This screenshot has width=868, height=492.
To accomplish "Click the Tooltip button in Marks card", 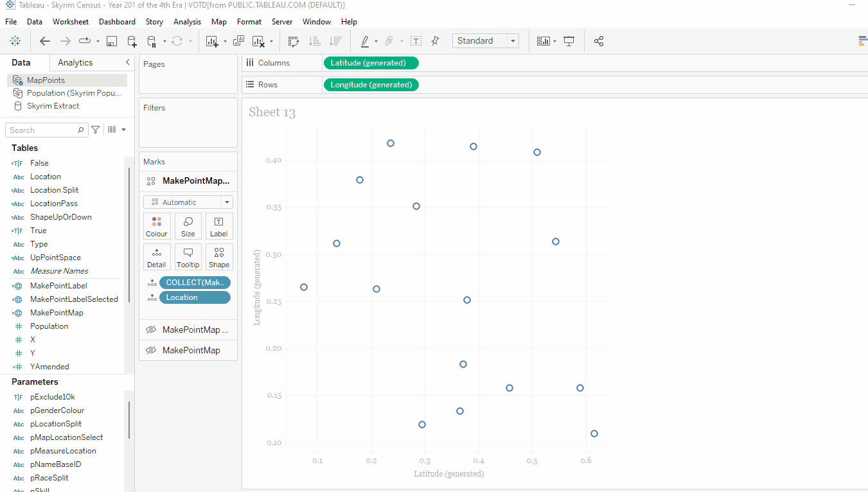I will pos(188,257).
